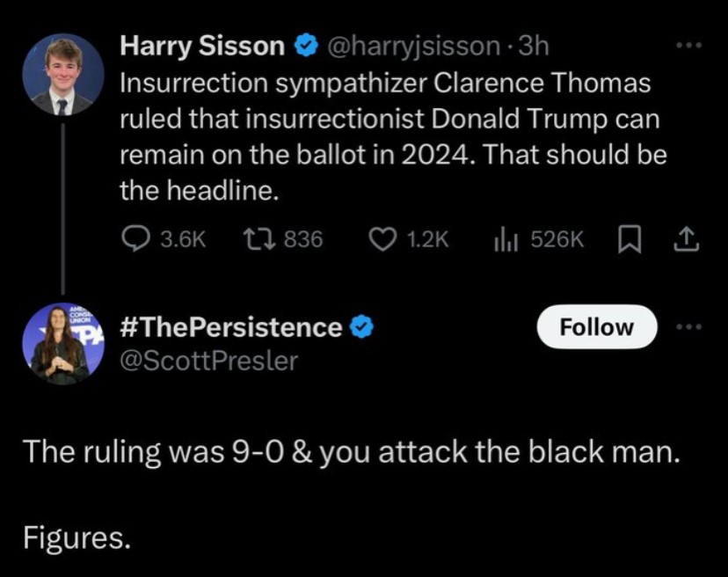Open the #ThePersistence display name
The width and height of the screenshot is (728, 577).
coord(229,327)
